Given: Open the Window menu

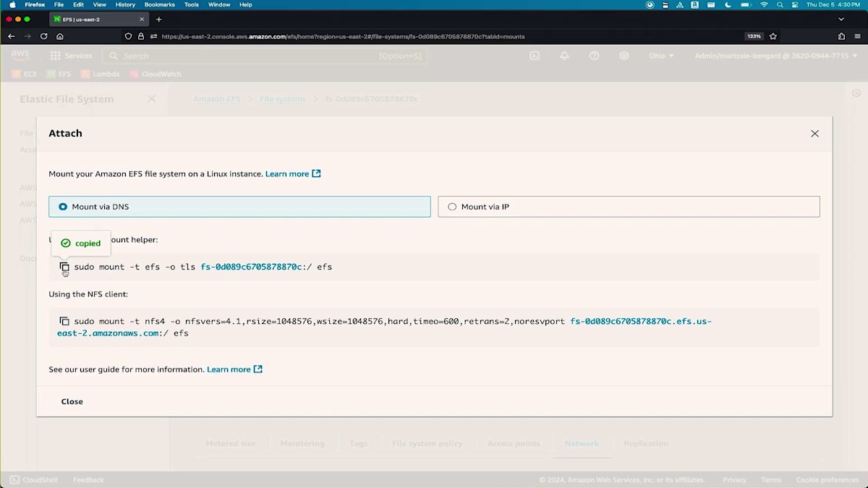Looking at the screenshot, I should click(x=219, y=4).
